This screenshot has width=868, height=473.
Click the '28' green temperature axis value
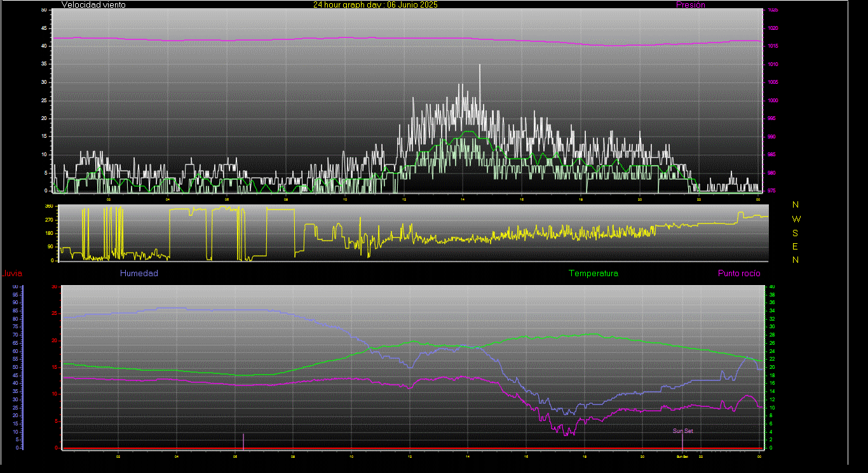tap(772, 335)
